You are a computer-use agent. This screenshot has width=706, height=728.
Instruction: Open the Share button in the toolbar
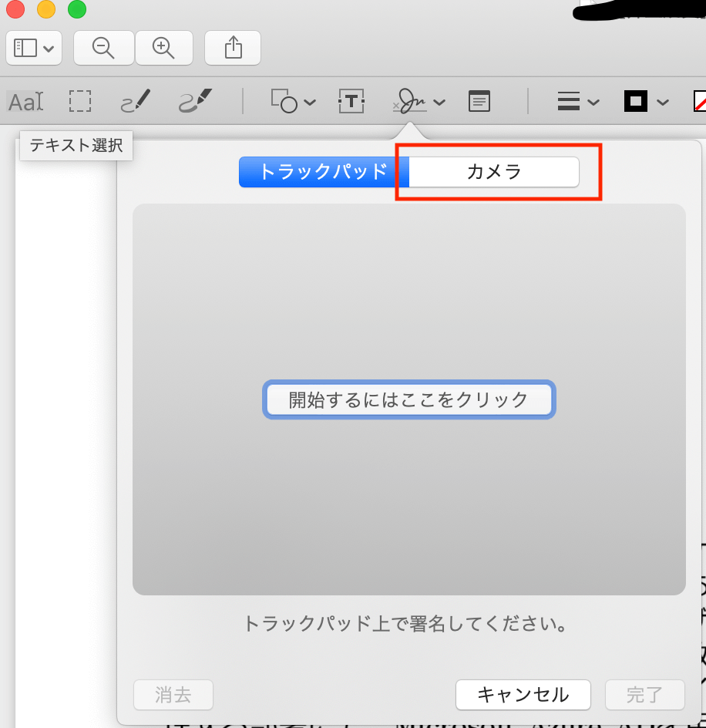[x=232, y=47]
